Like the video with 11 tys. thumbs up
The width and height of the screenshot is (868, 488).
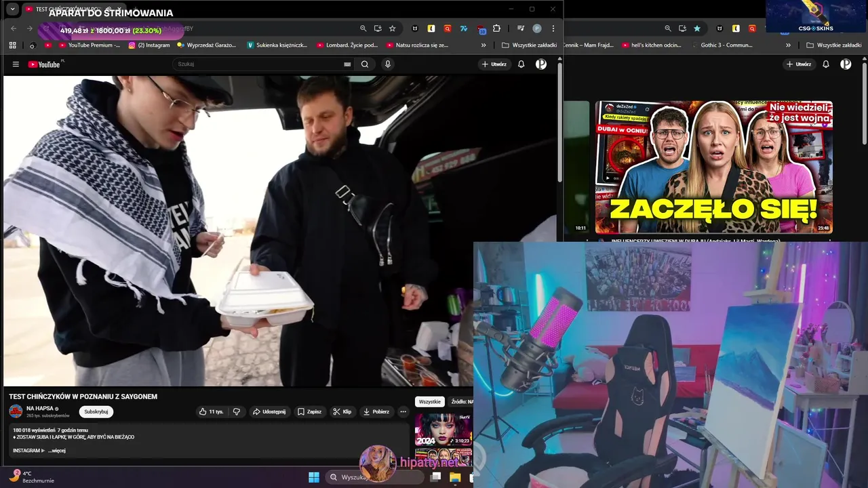[211, 411]
